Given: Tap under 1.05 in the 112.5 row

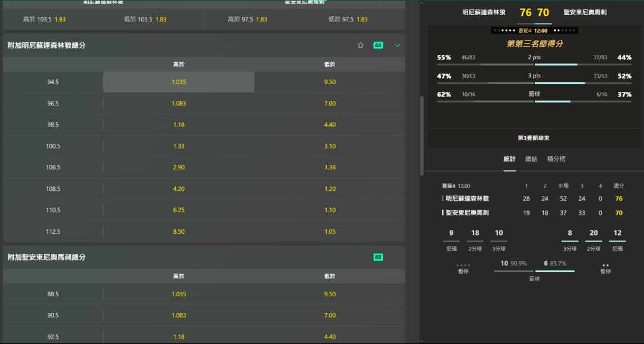Looking at the screenshot, I should [330, 231].
